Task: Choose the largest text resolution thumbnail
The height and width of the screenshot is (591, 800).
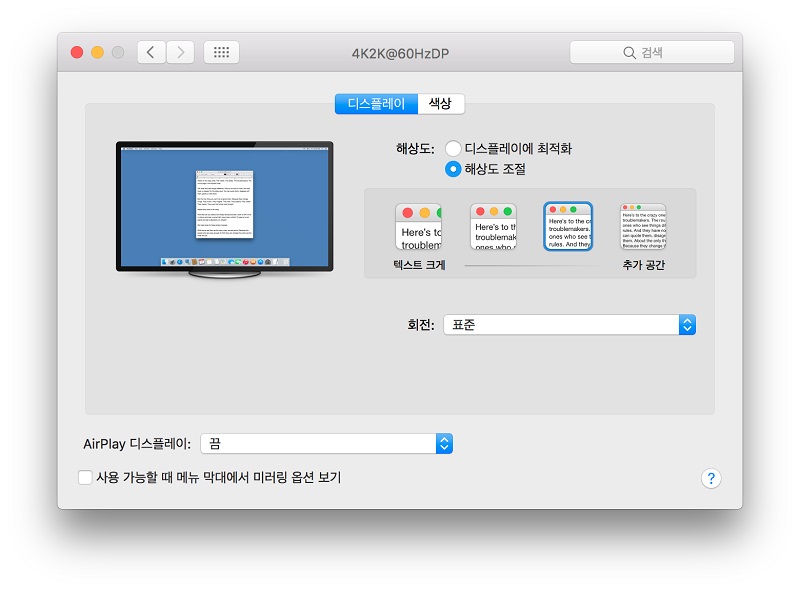Action: point(418,227)
